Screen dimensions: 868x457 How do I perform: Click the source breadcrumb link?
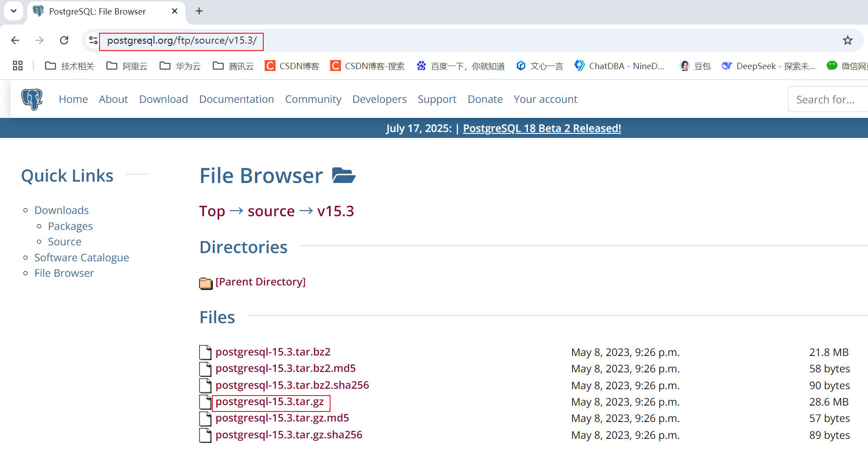271,211
